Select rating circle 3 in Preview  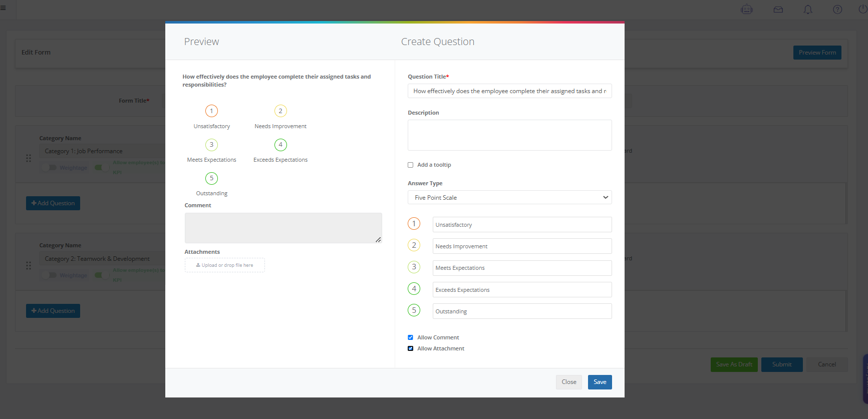[x=211, y=145]
